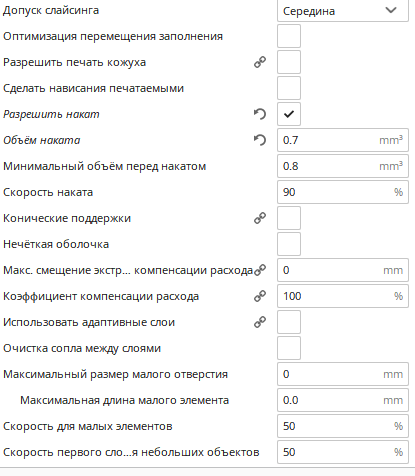Screen dimensions: 415x476
Task: Click the Очистка сопла между слоями label
Action: pyautogui.click(x=82, y=349)
